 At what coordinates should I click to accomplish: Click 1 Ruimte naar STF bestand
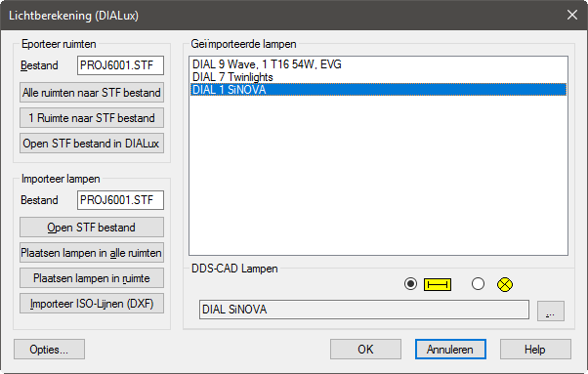[x=92, y=118]
